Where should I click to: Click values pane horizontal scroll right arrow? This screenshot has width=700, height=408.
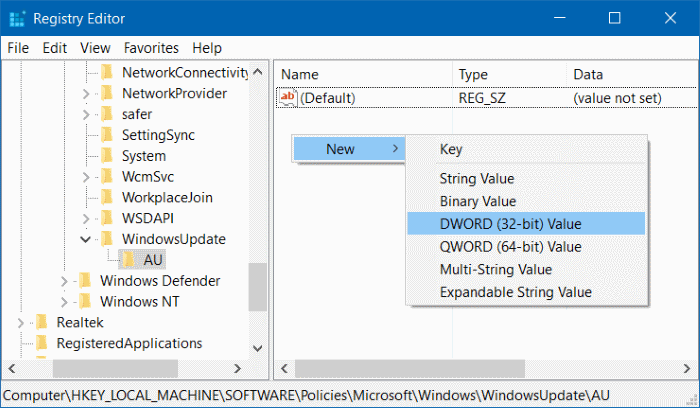pyautogui.click(x=687, y=369)
